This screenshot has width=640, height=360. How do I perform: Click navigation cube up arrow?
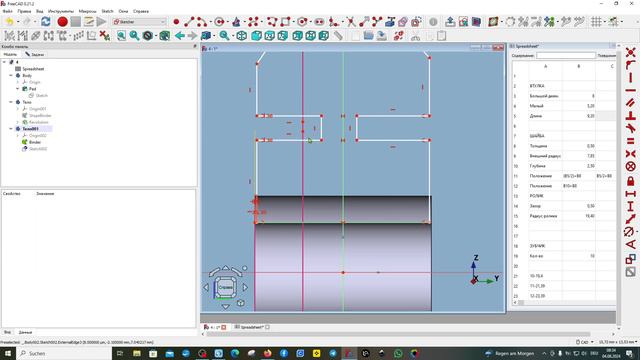(x=226, y=268)
